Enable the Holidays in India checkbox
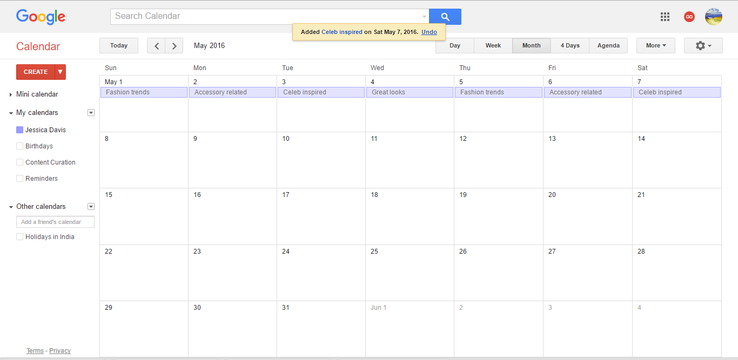The image size is (738, 360). [x=19, y=237]
